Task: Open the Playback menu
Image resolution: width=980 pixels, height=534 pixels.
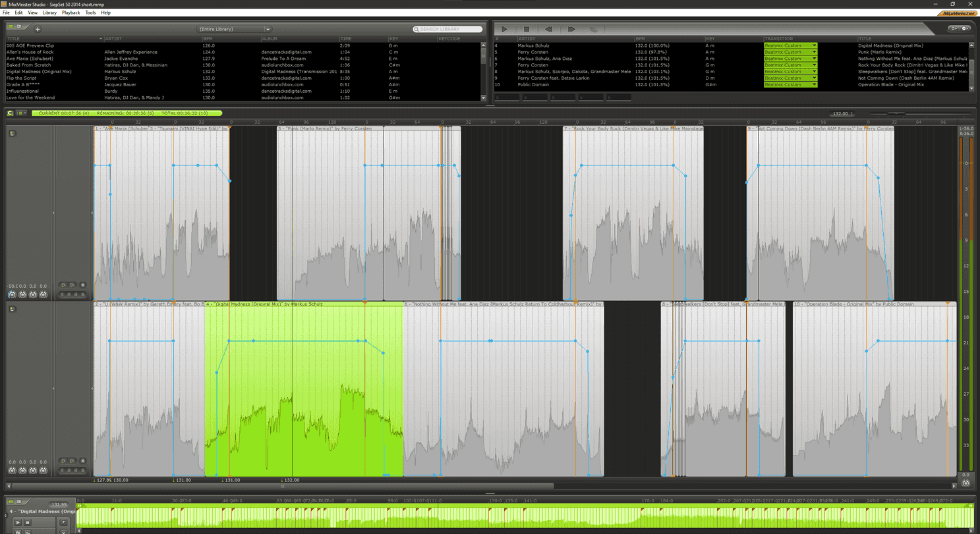Action: click(71, 13)
